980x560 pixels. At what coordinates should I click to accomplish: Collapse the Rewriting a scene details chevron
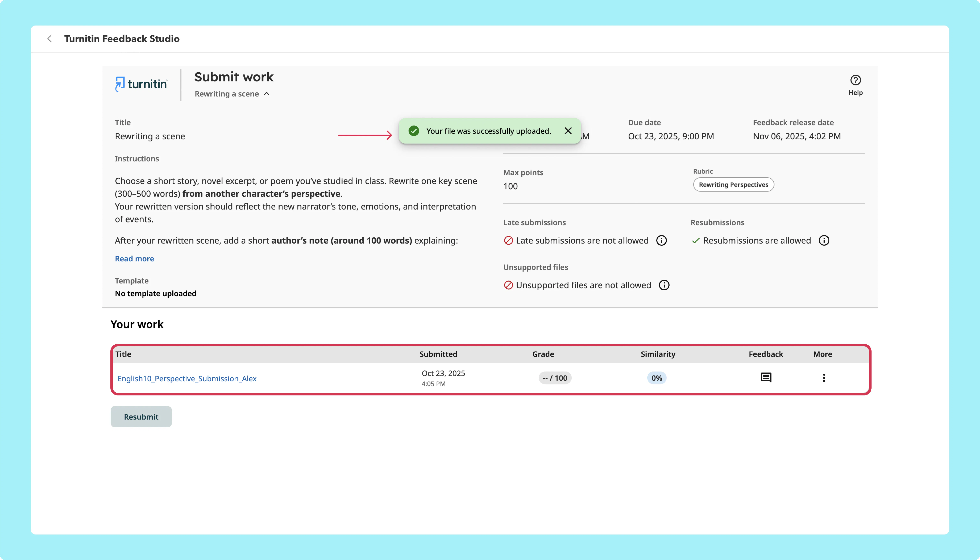click(267, 94)
